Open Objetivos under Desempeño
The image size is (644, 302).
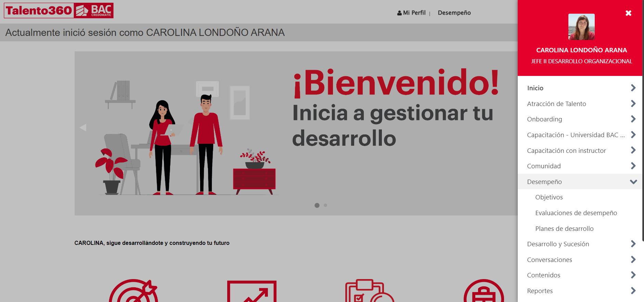549,197
